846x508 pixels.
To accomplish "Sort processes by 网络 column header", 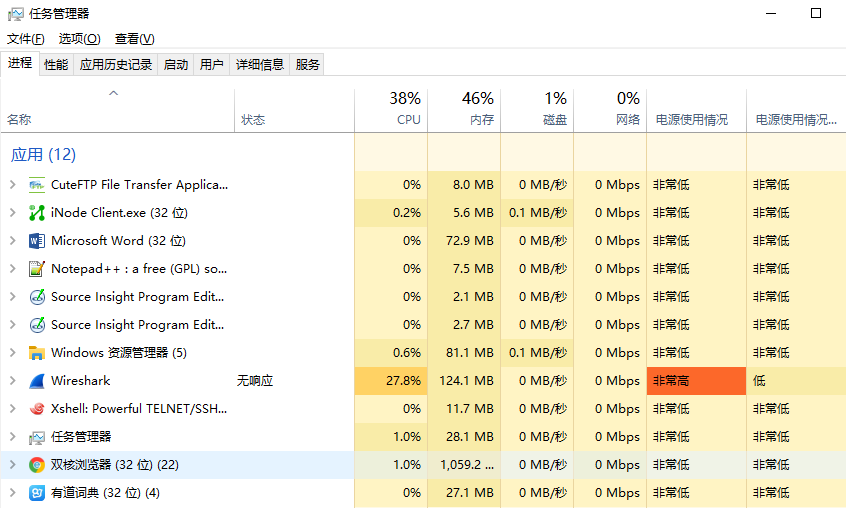I will (610, 111).
